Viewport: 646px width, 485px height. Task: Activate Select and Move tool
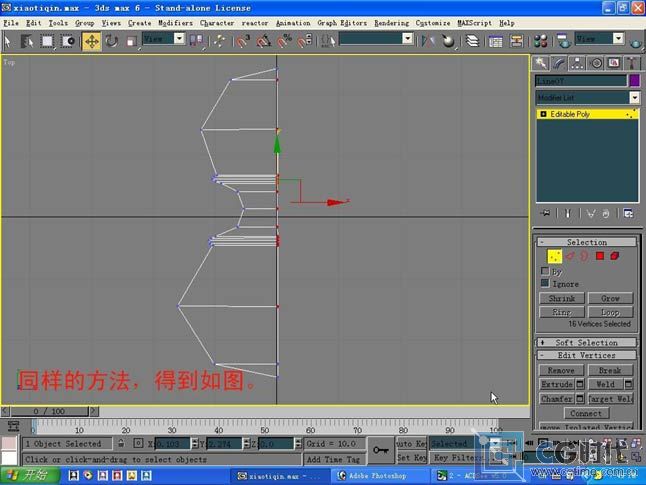tap(91, 41)
